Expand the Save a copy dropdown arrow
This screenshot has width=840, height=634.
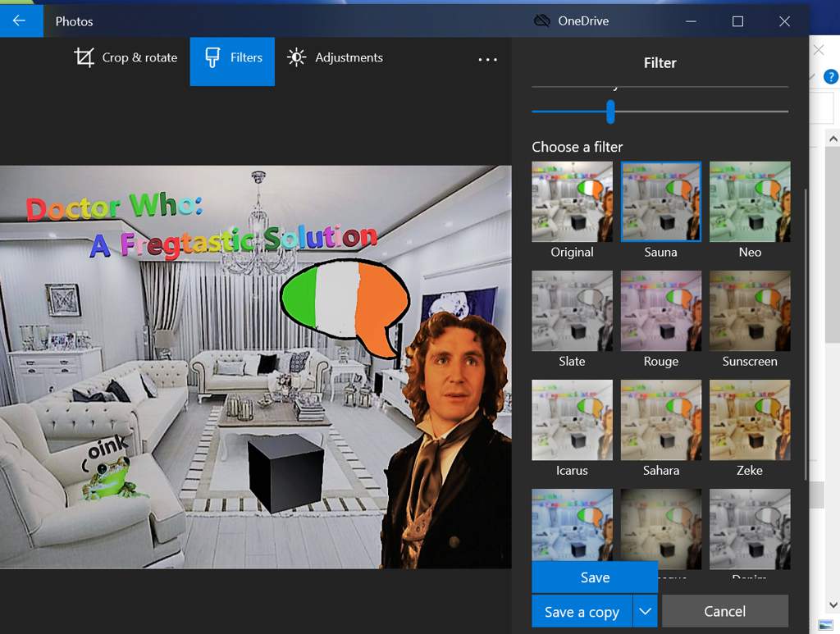click(646, 612)
